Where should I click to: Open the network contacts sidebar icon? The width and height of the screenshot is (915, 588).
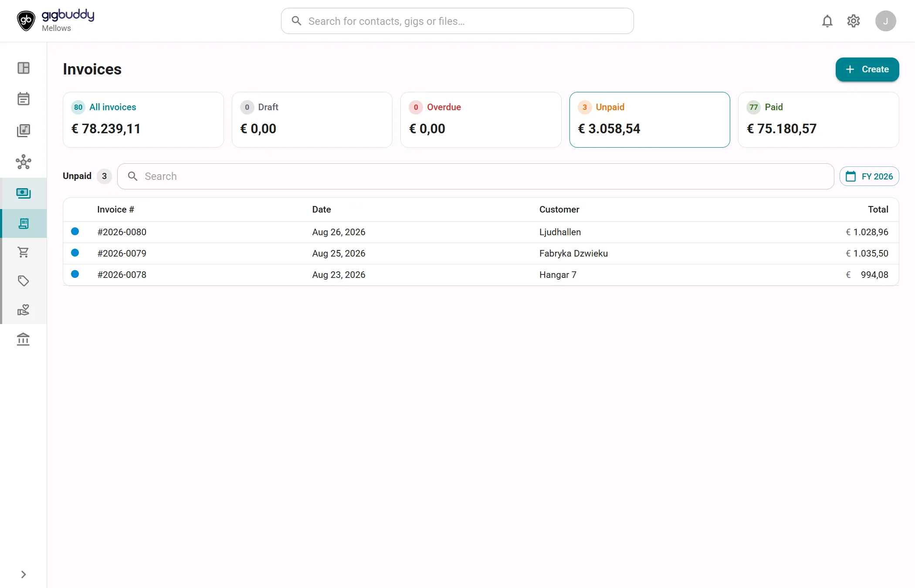(24, 162)
